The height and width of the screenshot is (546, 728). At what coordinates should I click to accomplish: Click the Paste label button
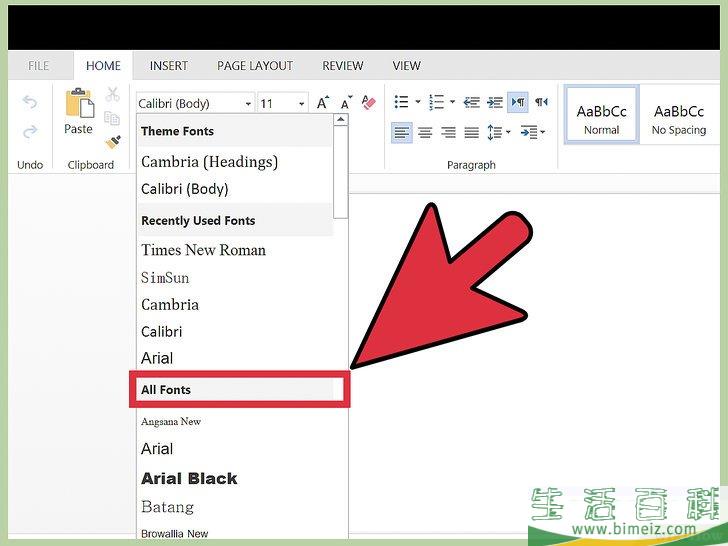[x=78, y=129]
